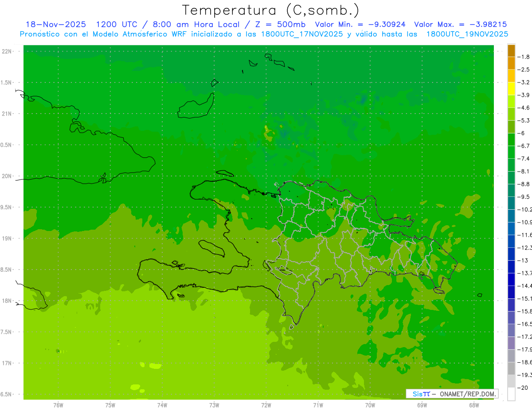Click the "-9.5" colorbar label
This screenshot has width=532, height=411.
point(524,197)
